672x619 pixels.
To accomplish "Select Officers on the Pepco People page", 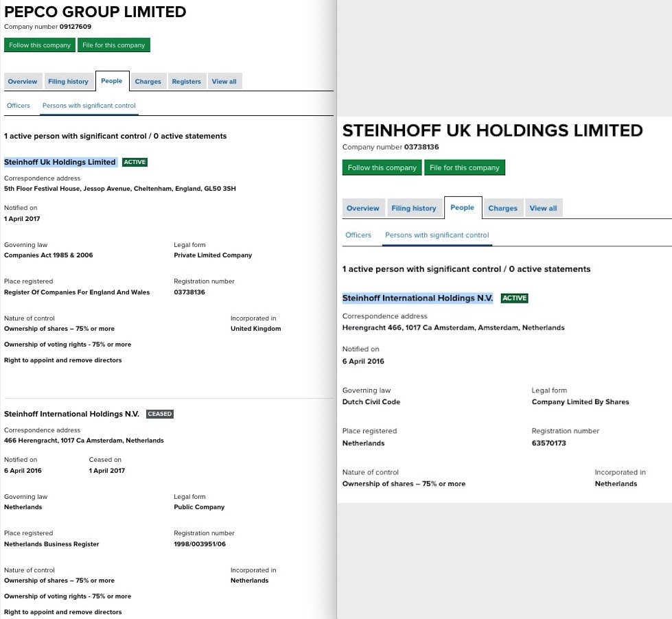I will point(18,105).
